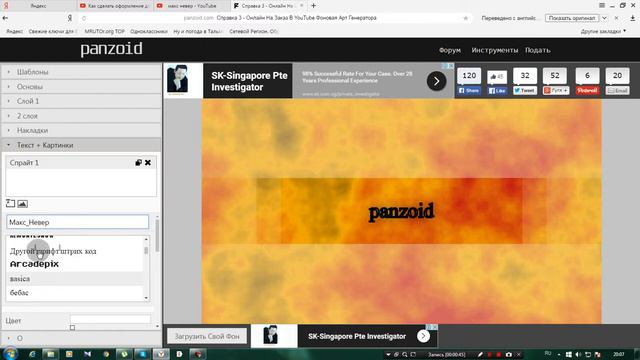Open the Одноклассники bookmark

tap(149, 31)
